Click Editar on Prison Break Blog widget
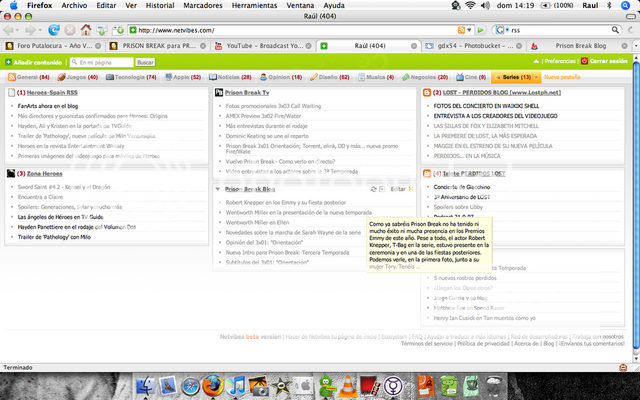This screenshot has height=400, width=640. tap(398, 188)
